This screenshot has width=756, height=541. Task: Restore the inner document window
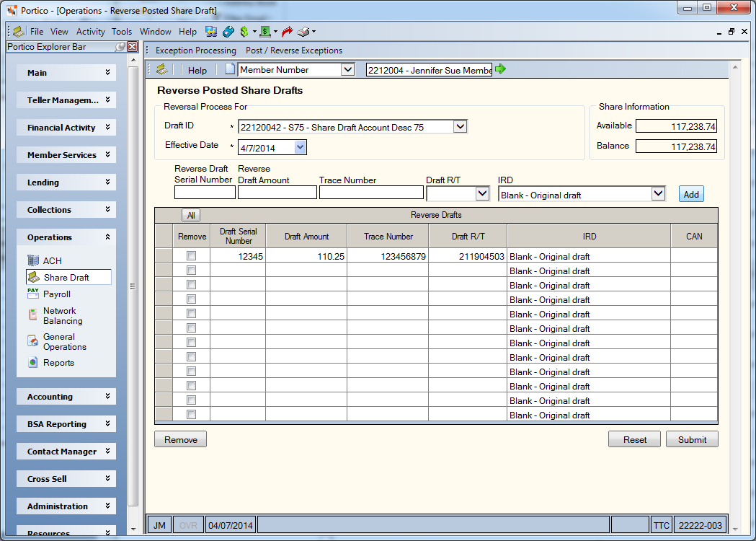(x=731, y=31)
